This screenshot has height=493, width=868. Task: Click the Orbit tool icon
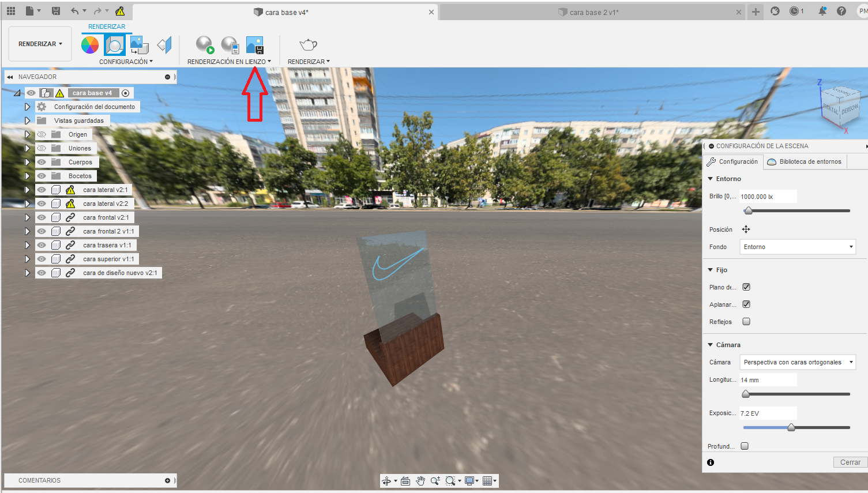[x=386, y=481]
